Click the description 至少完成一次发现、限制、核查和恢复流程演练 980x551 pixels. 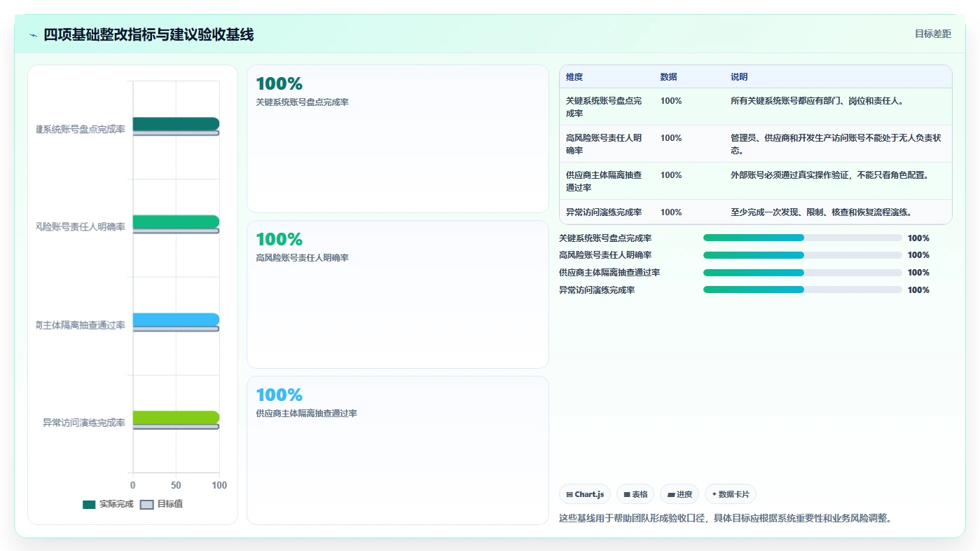[x=821, y=212]
